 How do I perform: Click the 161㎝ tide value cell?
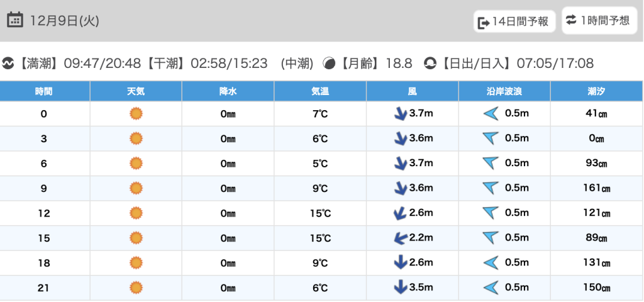click(596, 188)
